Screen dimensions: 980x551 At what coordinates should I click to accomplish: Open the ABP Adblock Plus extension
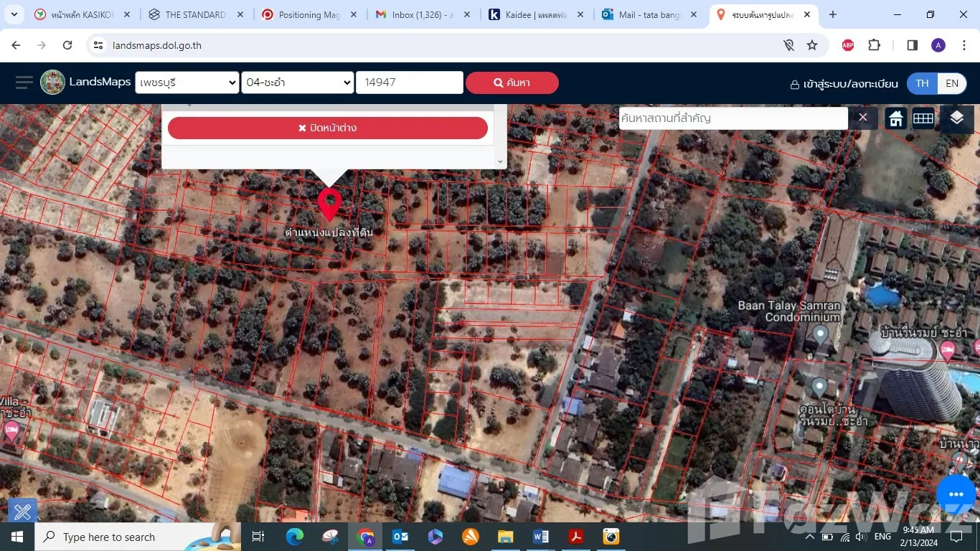pos(848,45)
